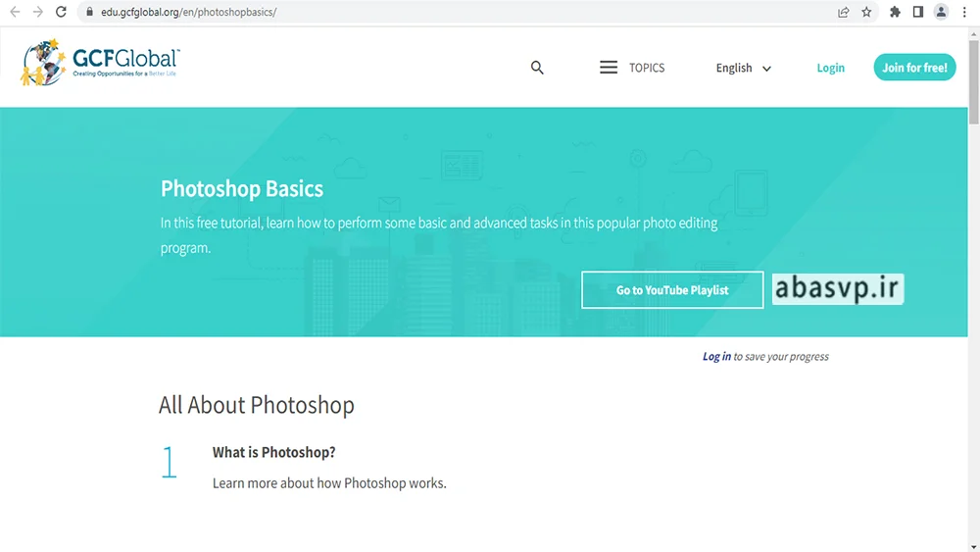Screen dimensions: 980x552
Task: Open the browser extensions puzzle icon
Action: (895, 12)
